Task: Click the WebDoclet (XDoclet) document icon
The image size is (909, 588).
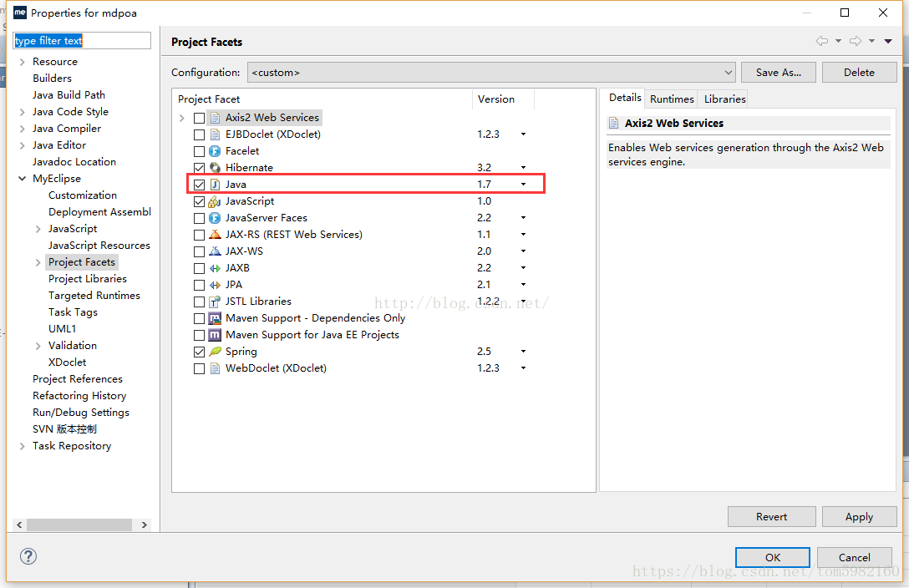Action: pyautogui.click(x=215, y=368)
